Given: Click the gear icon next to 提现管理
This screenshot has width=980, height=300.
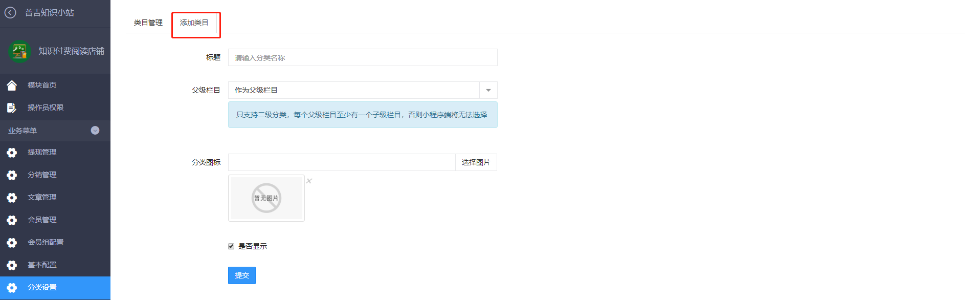Looking at the screenshot, I should pyautogui.click(x=12, y=153).
